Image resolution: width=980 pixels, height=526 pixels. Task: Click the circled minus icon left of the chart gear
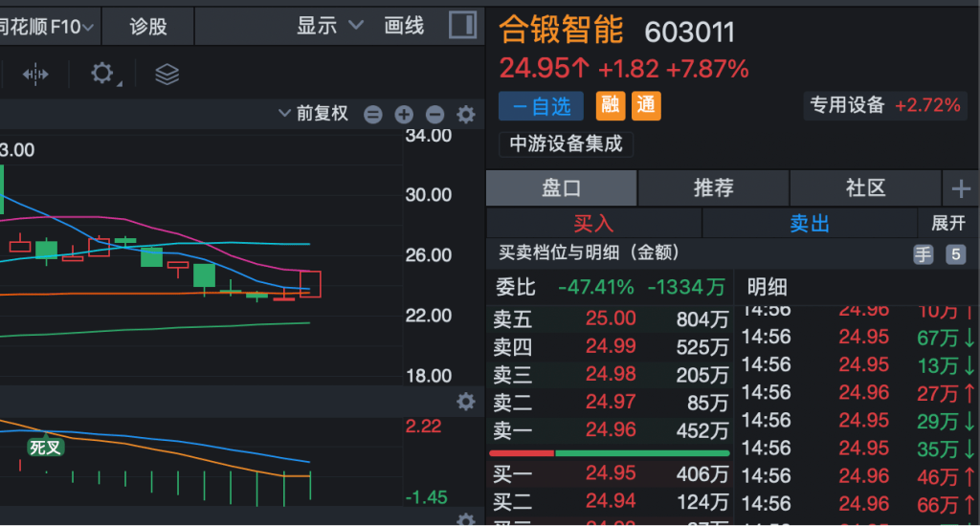pos(434,115)
